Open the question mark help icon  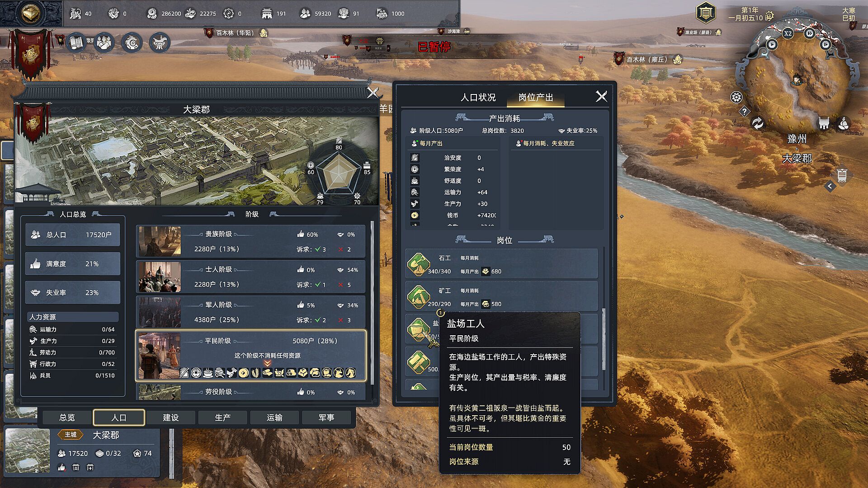[744, 111]
